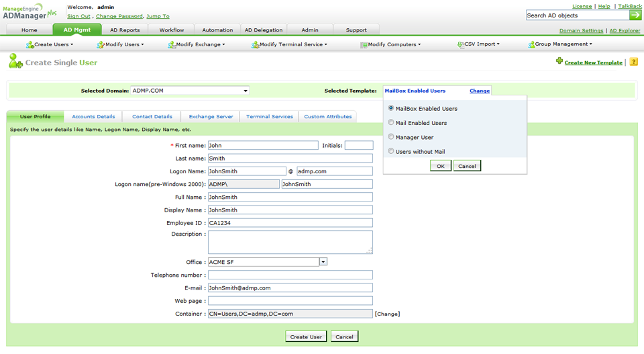Image resolution: width=644 pixels, height=354 pixels.
Task: Click the Modify Exchange icon
Action: pyautogui.click(x=172, y=45)
